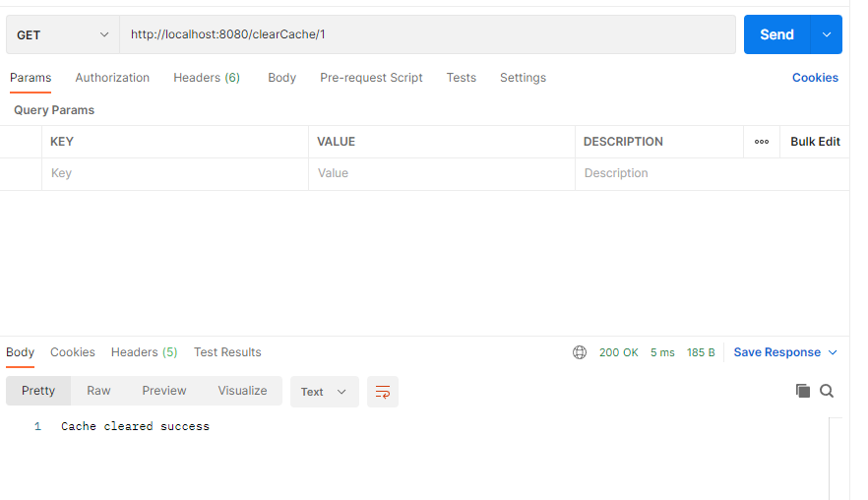Open the three-dots column options menu
Image resolution: width=868 pixels, height=500 pixels.
762,142
